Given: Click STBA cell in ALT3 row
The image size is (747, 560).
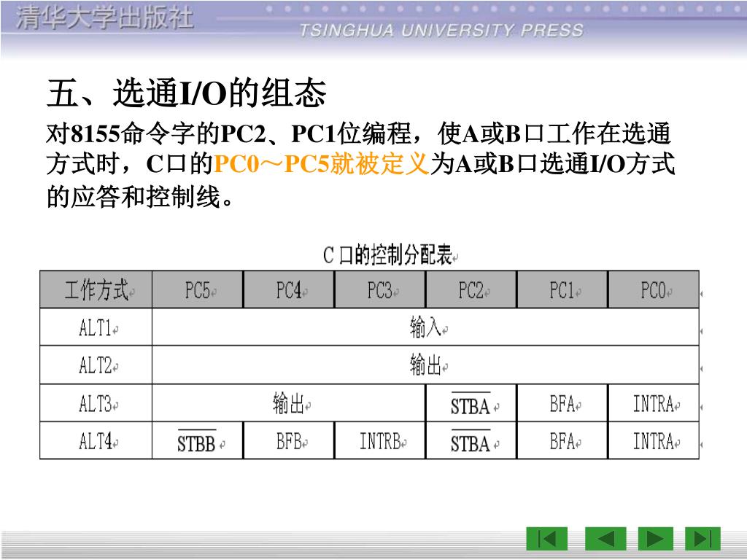Looking at the screenshot, I should (x=471, y=403).
